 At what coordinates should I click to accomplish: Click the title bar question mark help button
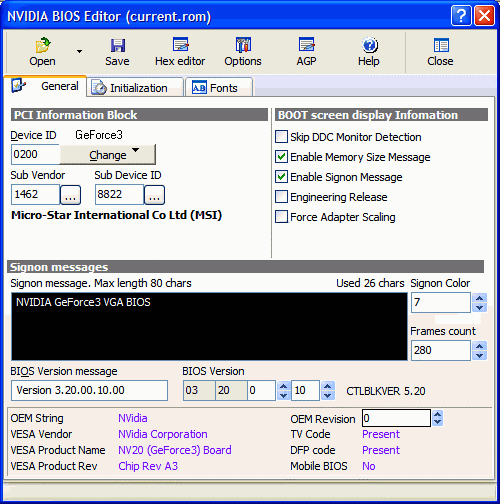tap(461, 16)
